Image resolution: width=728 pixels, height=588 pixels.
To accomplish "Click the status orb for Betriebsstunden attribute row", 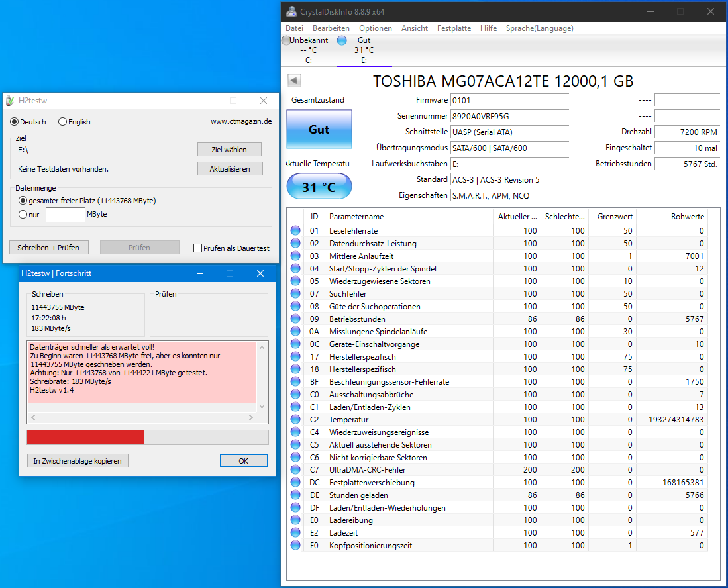I will [295, 318].
